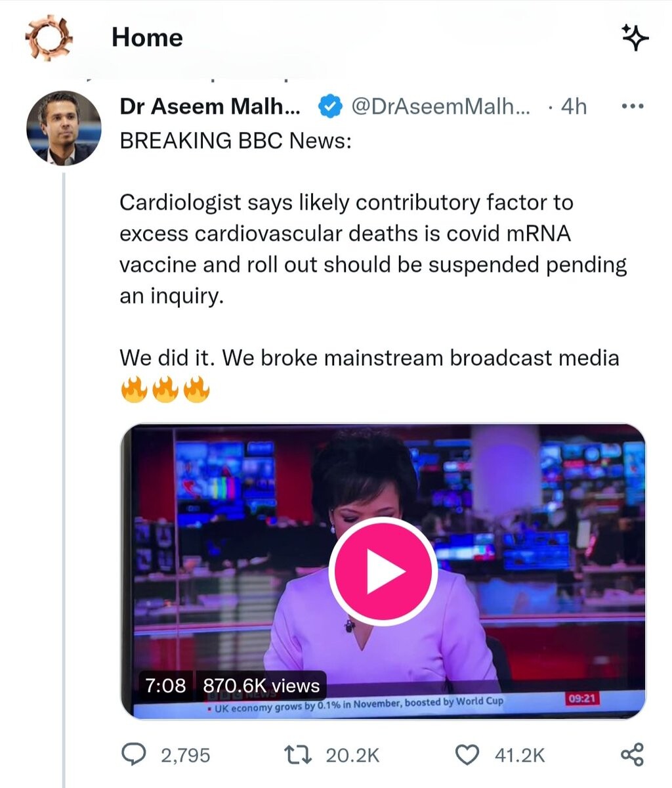Tap the share icon below the video
The width and height of the screenshot is (672, 788).
click(633, 755)
